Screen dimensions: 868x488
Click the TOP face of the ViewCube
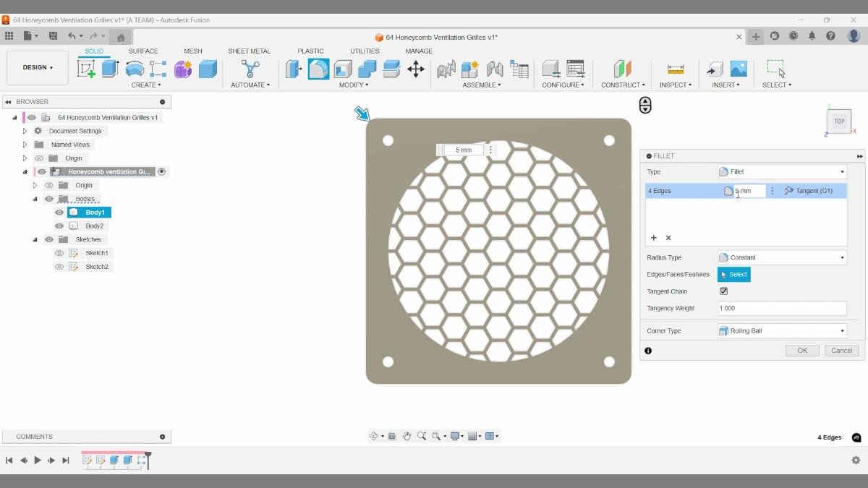(839, 121)
